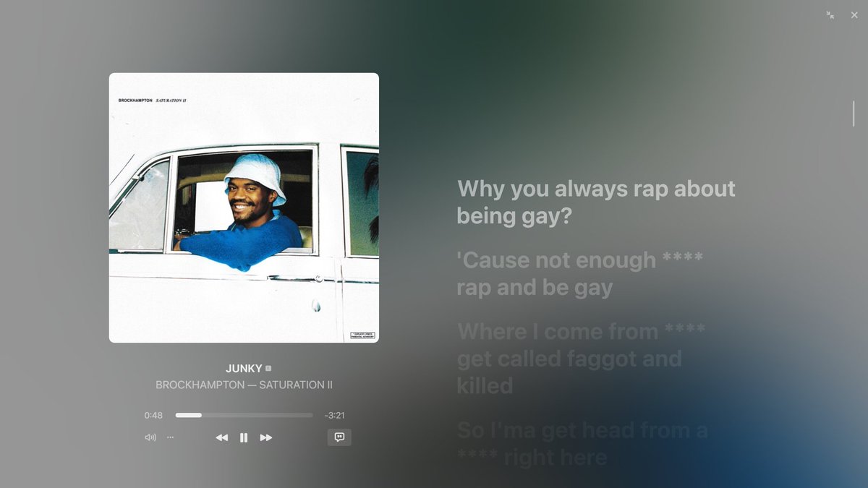This screenshot has height=488, width=868.
Task: Click the SATURATION II album artwork
Action: click(x=244, y=207)
